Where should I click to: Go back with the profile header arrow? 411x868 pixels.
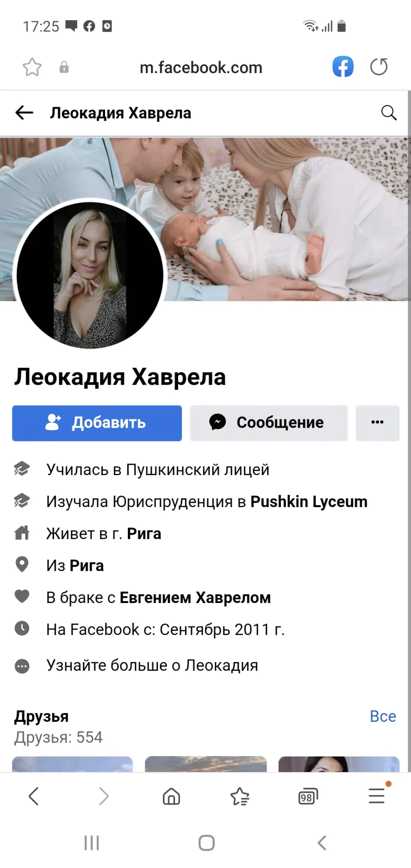(24, 112)
